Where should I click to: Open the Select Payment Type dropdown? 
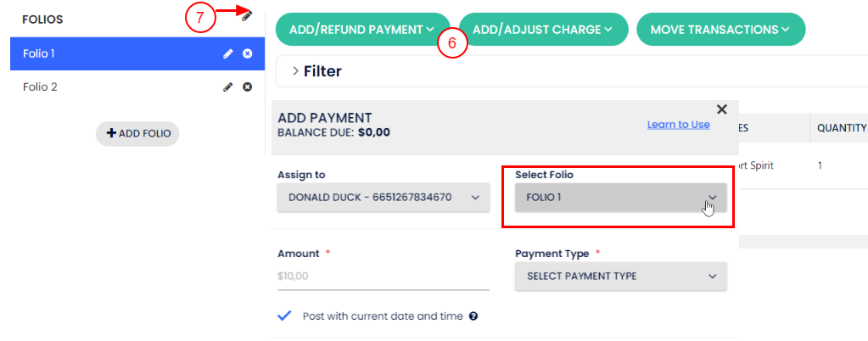tap(620, 276)
